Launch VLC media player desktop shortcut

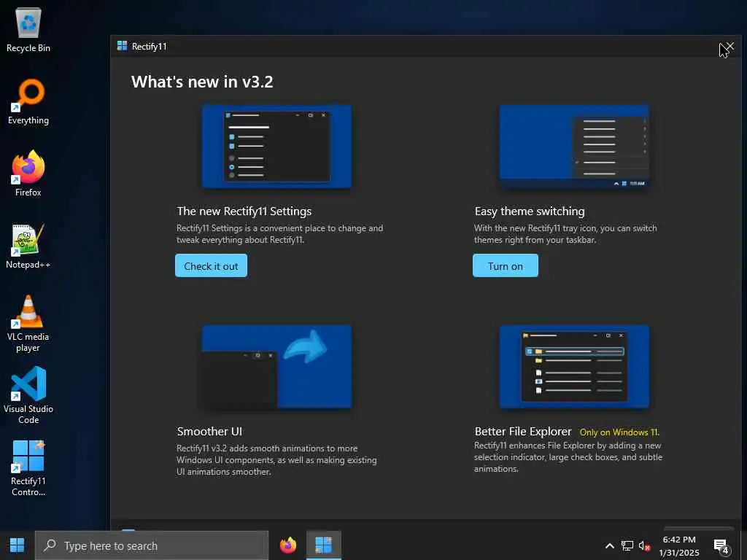coord(28,324)
